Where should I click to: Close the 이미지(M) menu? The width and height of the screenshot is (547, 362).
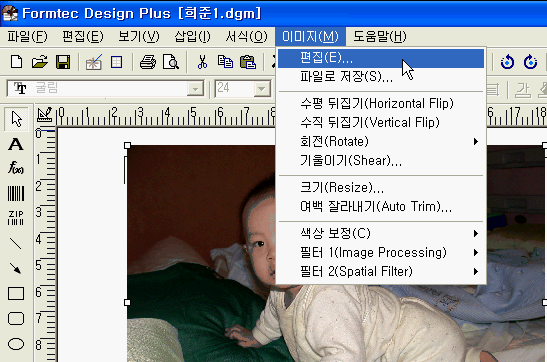coord(310,36)
